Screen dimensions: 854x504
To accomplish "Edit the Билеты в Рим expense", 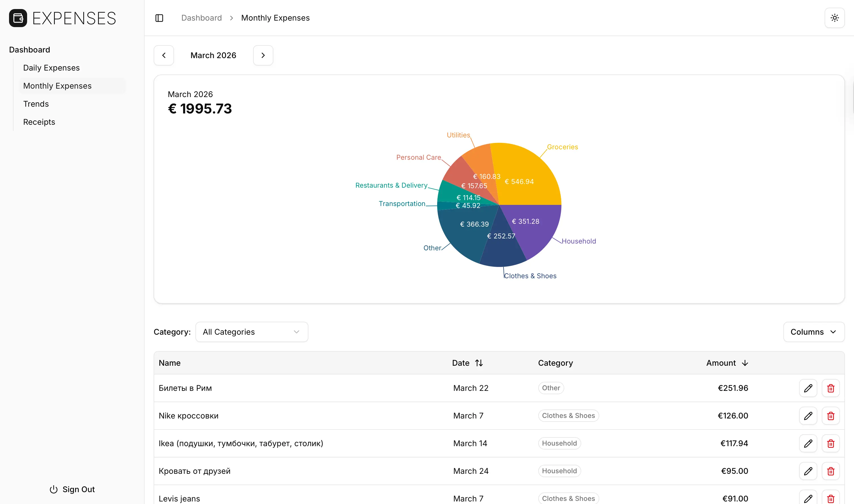I will tap(808, 388).
